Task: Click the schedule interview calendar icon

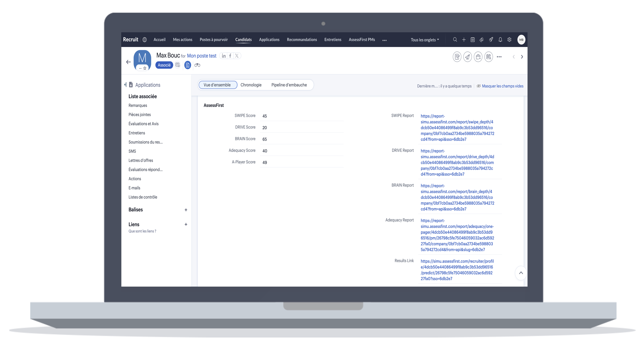Action: click(x=488, y=57)
